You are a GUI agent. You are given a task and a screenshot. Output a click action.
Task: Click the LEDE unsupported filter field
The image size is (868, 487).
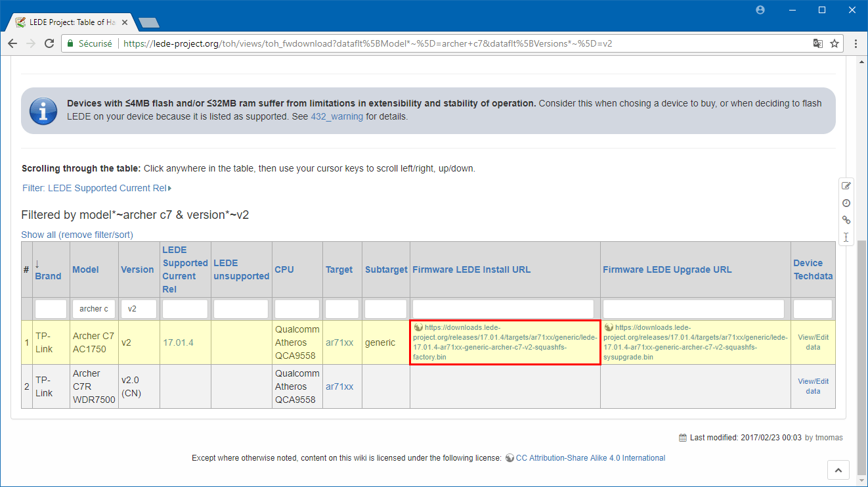pyautogui.click(x=241, y=309)
